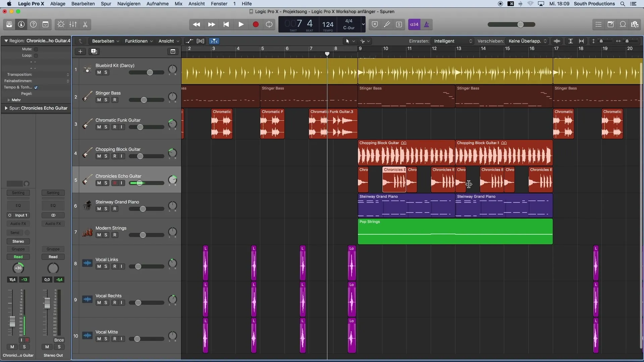Expand the Spur menu in menu bar

point(106,4)
